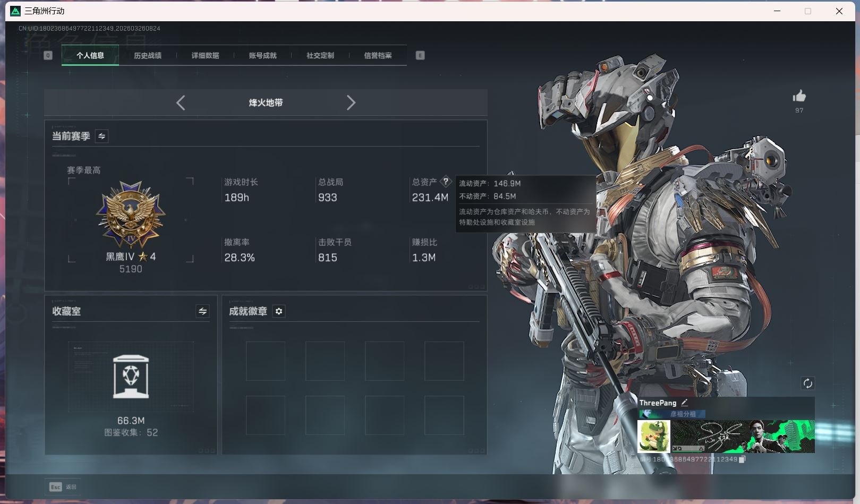Toggle the 收藏室 swap view button
Image resolution: width=860 pixels, height=504 pixels.
202,311
